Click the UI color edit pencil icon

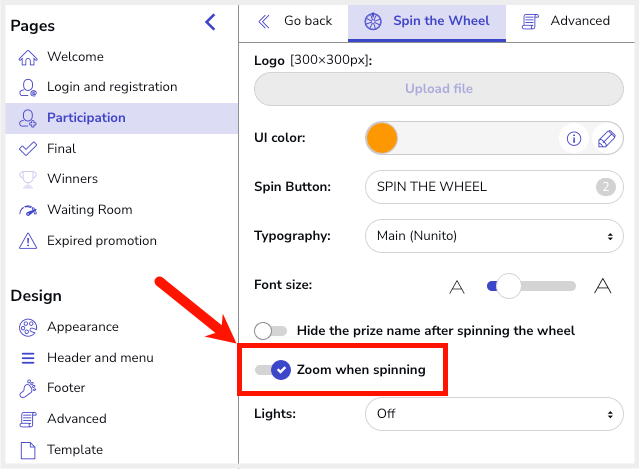coord(606,139)
